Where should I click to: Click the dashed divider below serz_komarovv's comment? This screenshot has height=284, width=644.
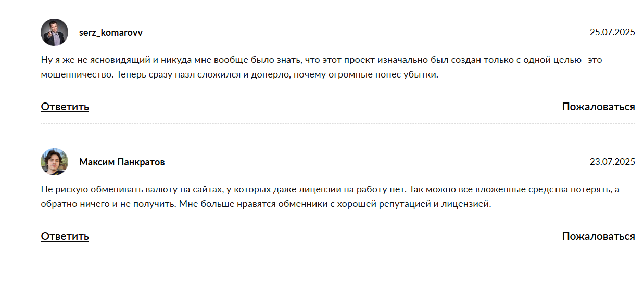tap(338, 124)
